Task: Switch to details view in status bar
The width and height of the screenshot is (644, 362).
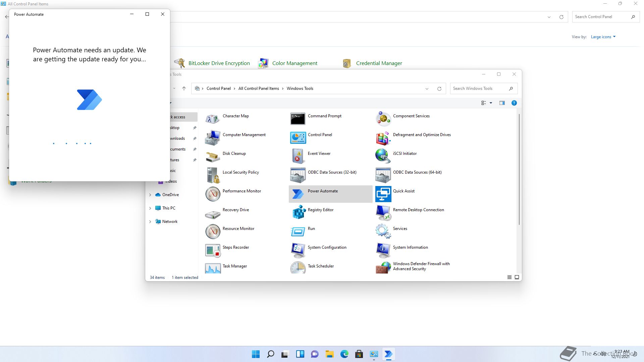Action: pos(509,277)
